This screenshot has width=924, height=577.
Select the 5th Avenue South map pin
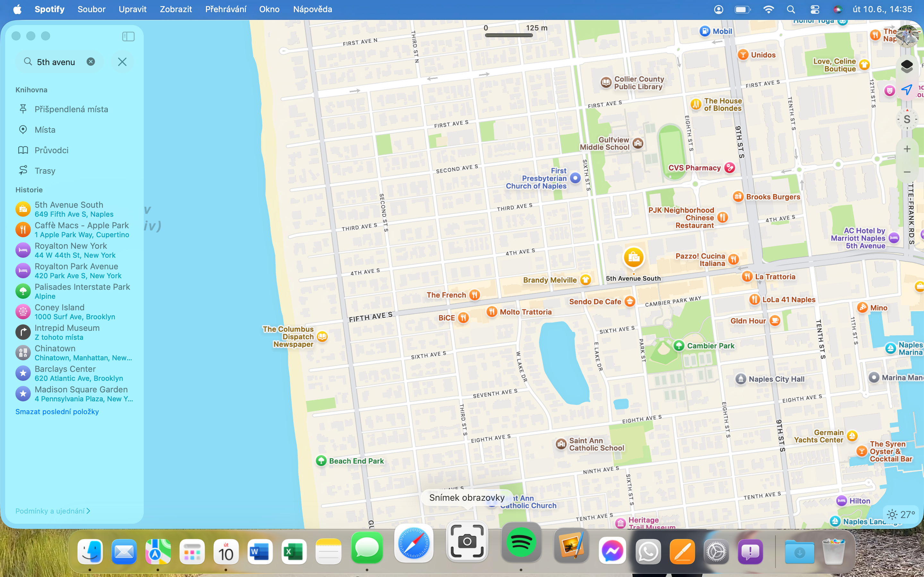pyautogui.click(x=633, y=258)
